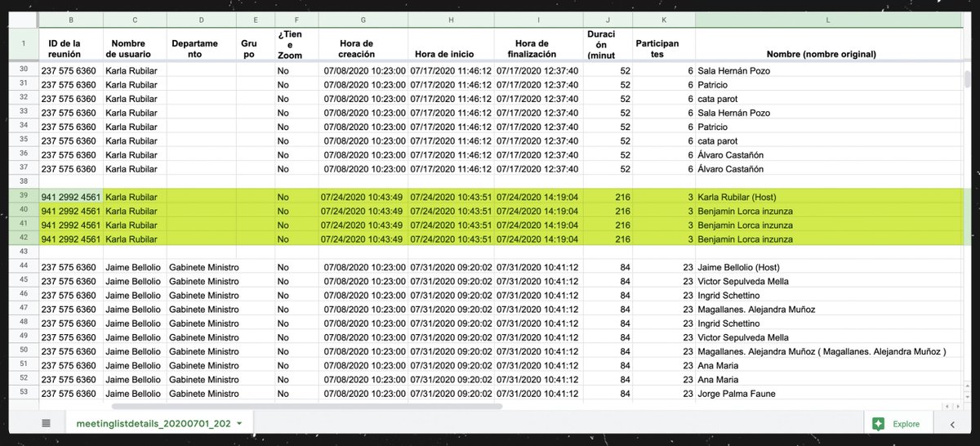Click the 'Departamento' header cell

[x=202, y=44]
